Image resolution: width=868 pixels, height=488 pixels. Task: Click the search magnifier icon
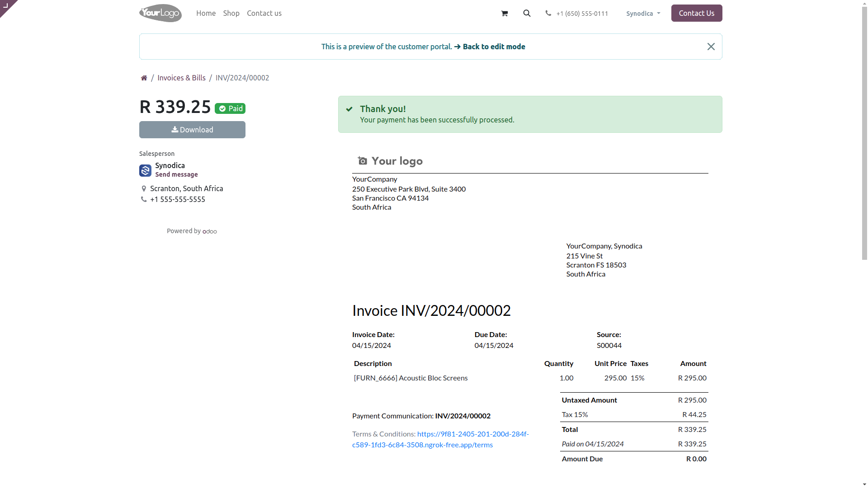point(527,14)
